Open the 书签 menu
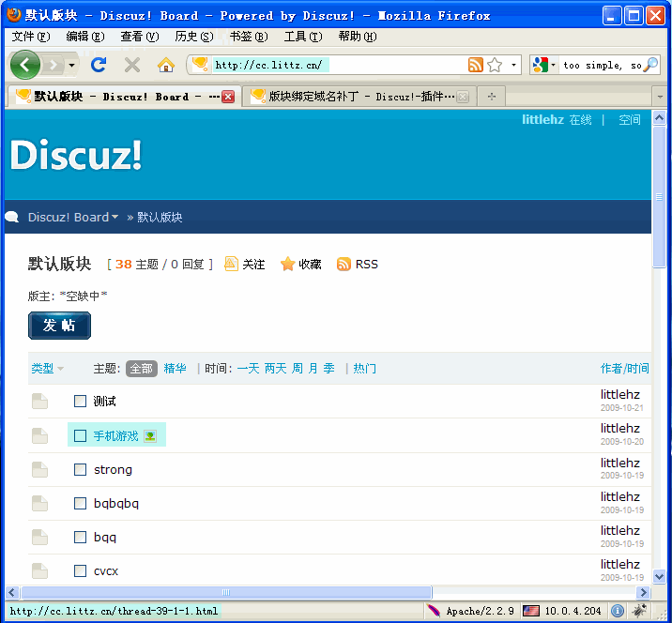This screenshot has width=672, height=623. click(x=249, y=37)
